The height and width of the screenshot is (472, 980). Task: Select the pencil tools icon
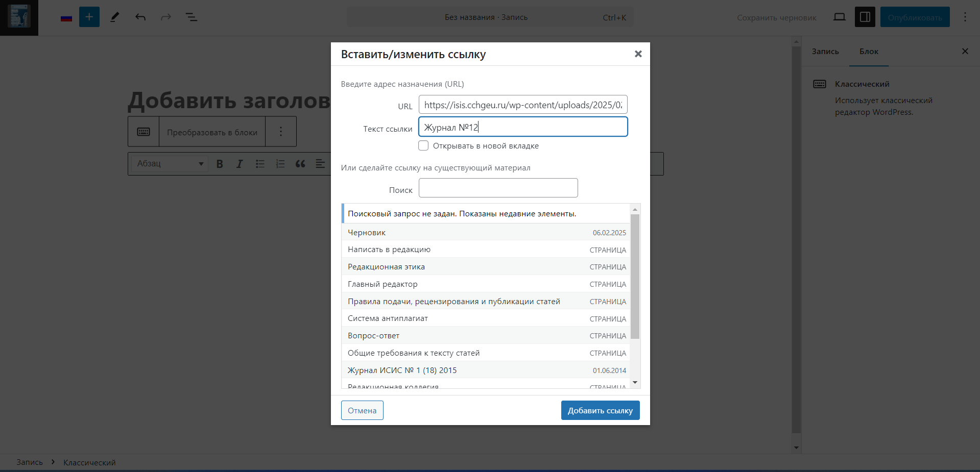click(x=115, y=17)
